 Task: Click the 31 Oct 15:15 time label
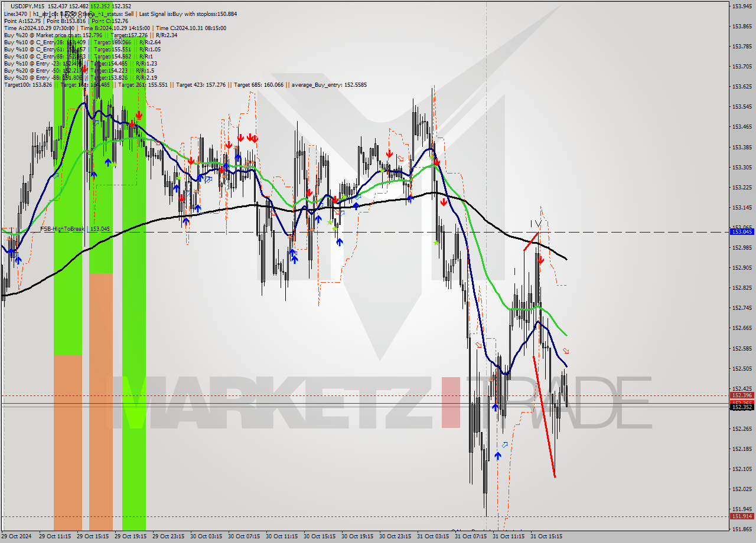tap(546, 537)
